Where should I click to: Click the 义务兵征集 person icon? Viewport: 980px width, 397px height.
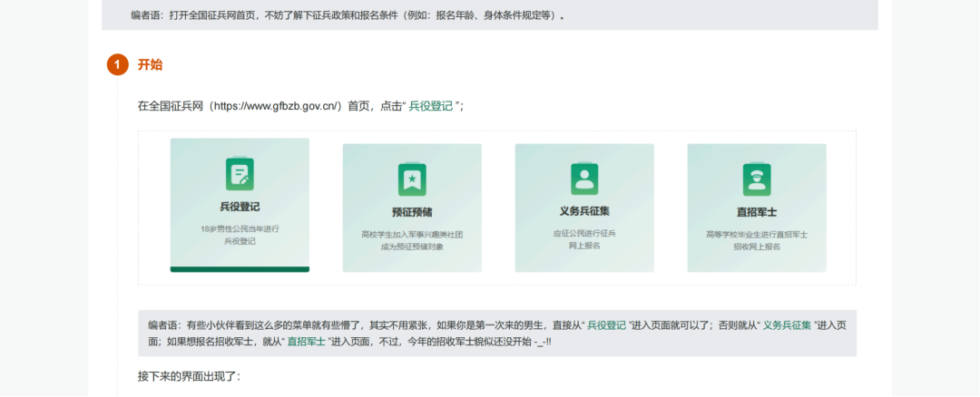(584, 179)
